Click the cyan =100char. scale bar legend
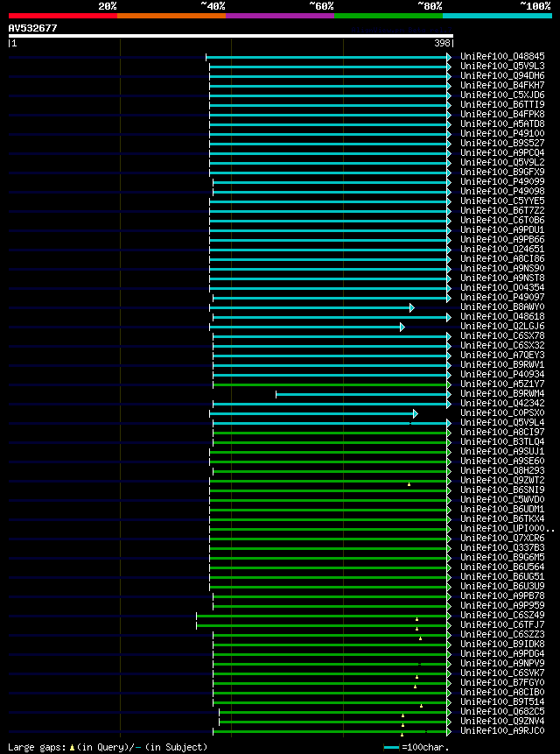 391,747
